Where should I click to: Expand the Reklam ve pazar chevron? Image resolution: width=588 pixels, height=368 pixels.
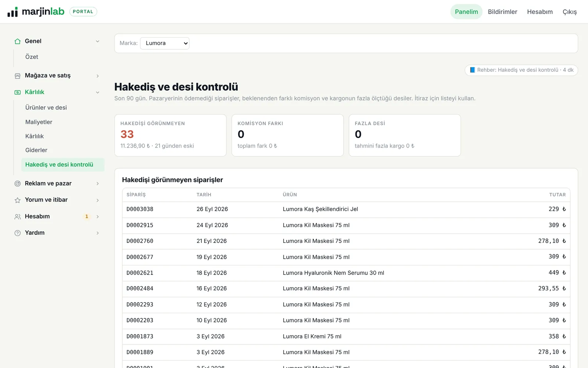pyautogui.click(x=97, y=184)
